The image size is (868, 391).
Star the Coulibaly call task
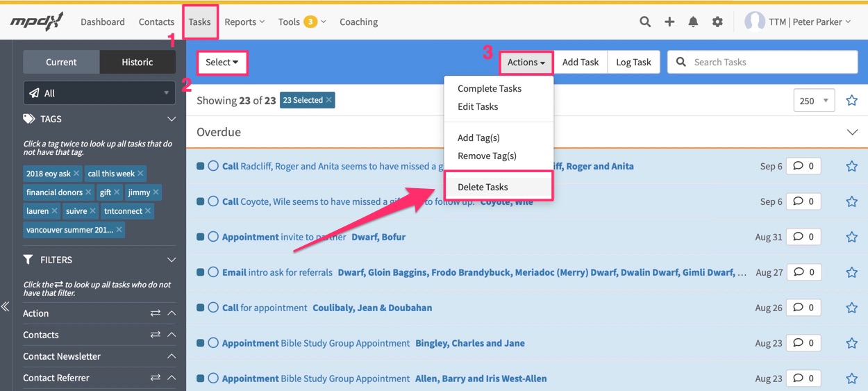[852, 308]
